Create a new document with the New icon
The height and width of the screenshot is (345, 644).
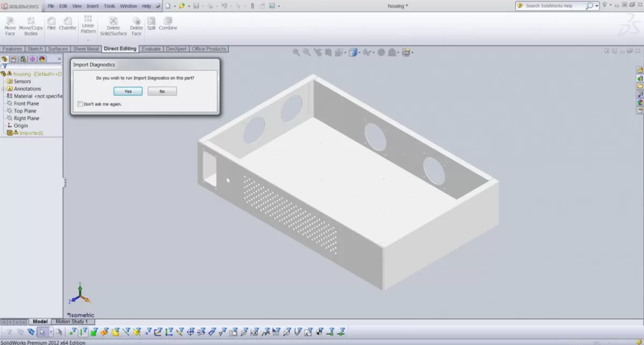168,6
